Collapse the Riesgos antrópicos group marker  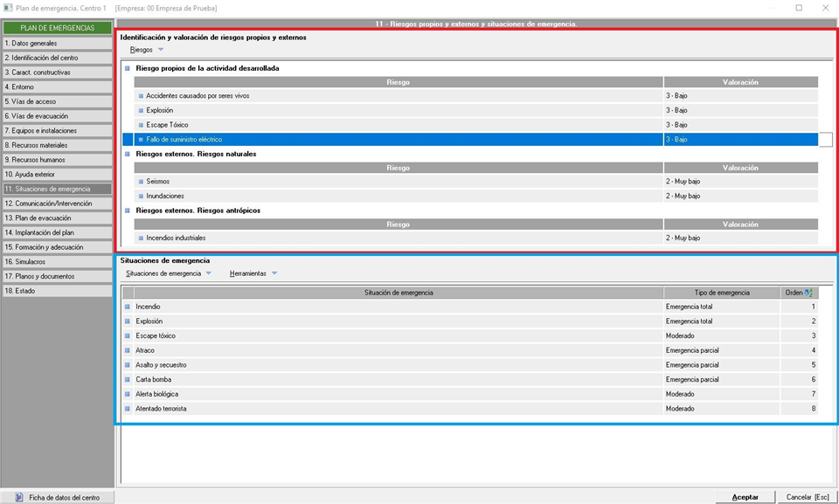click(x=128, y=211)
